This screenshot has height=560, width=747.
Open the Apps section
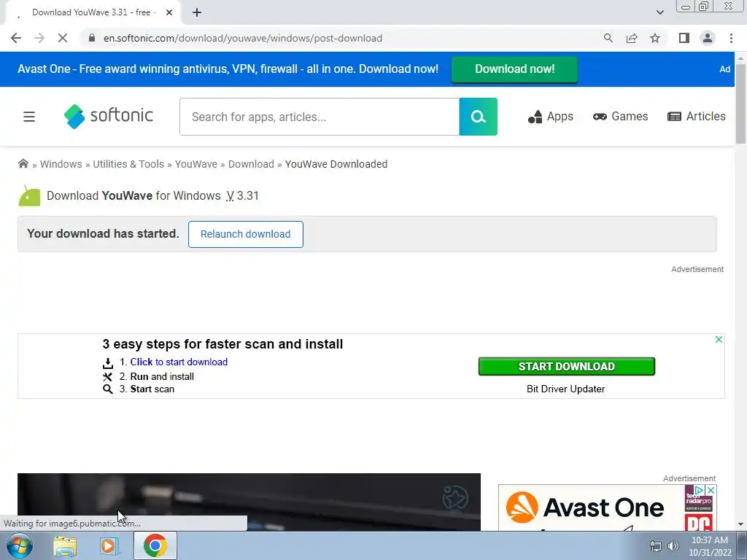(550, 117)
